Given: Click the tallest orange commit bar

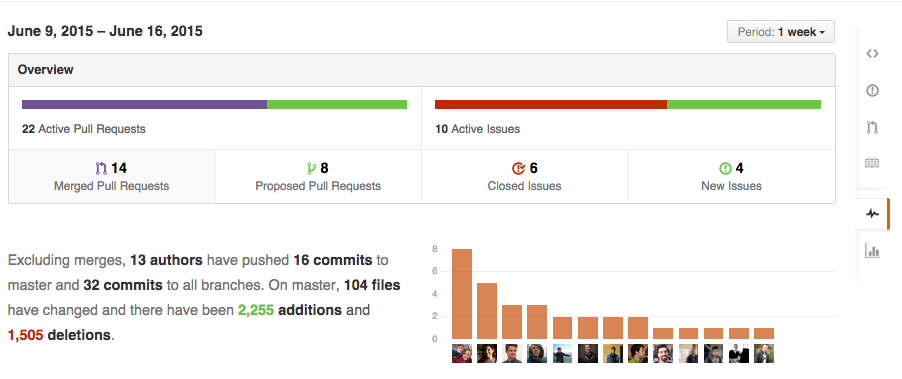Looking at the screenshot, I should click(462, 294).
